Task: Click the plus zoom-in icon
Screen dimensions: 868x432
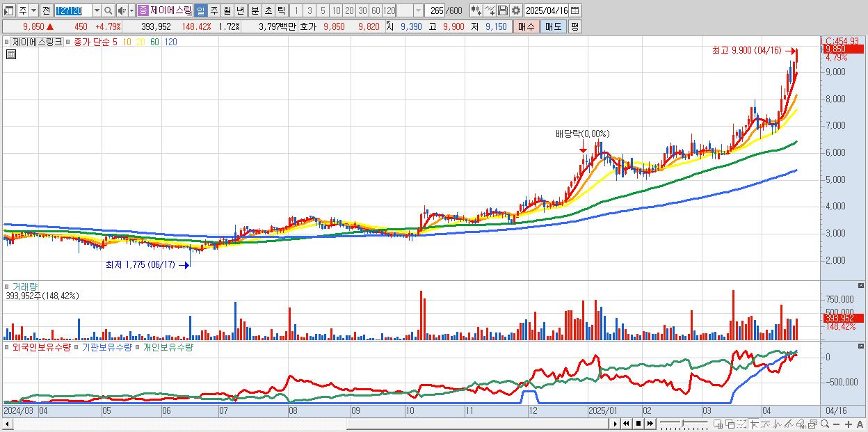Action: (849, 424)
